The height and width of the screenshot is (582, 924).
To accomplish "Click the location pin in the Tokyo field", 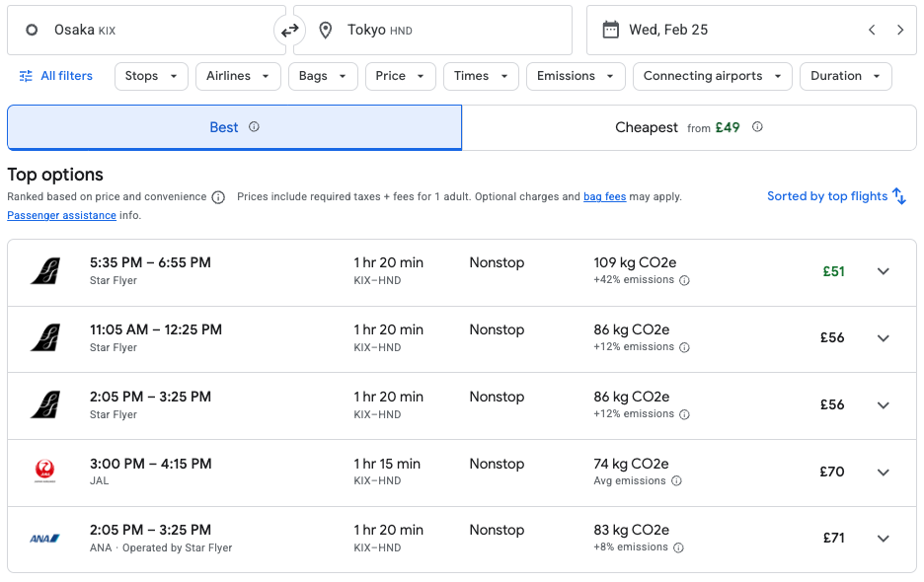I will [x=326, y=30].
